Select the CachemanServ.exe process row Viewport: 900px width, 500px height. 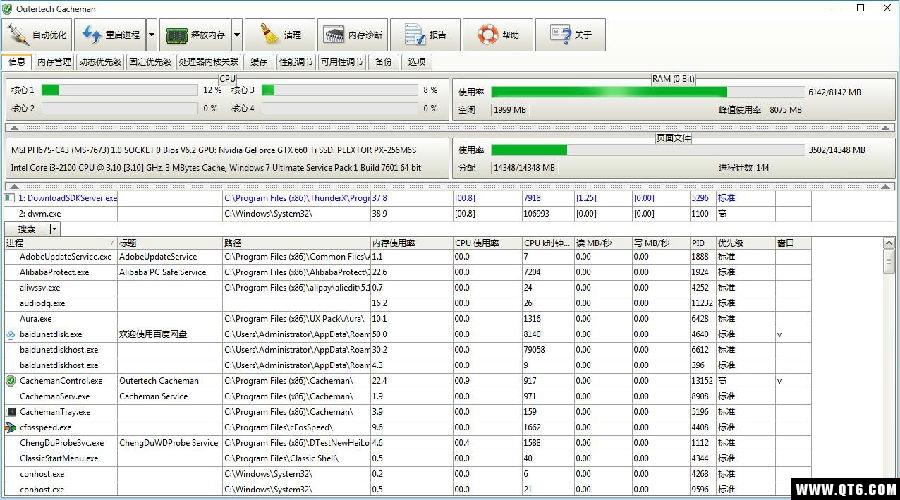(x=408, y=396)
